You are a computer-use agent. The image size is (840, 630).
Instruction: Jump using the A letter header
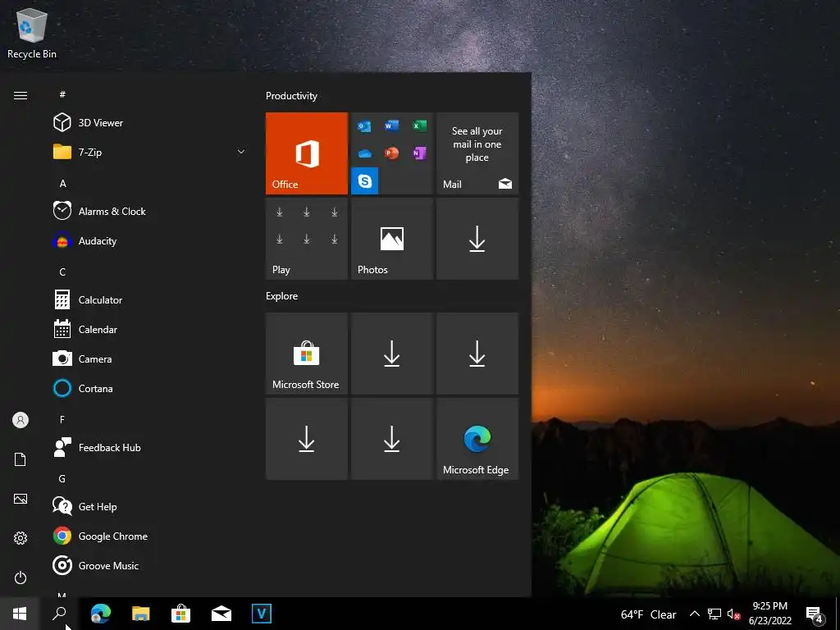click(x=62, y=183)
